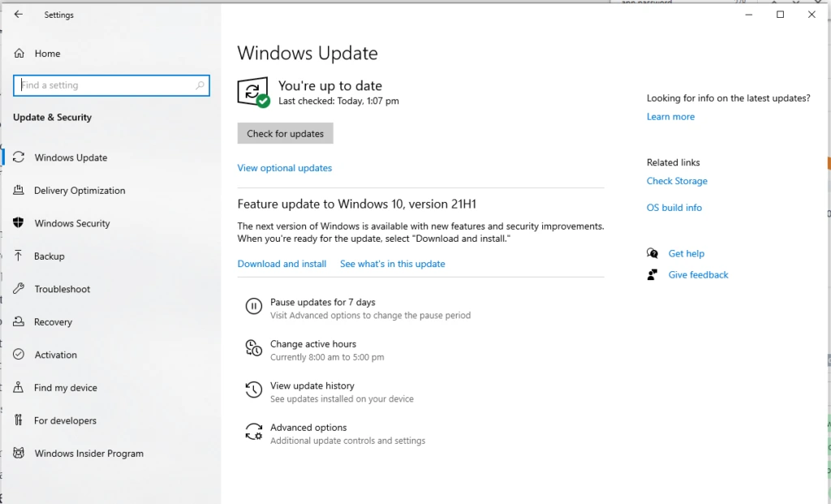Open the Troubleshoot page
The image size is (831, 504).
tap(62, 289)
